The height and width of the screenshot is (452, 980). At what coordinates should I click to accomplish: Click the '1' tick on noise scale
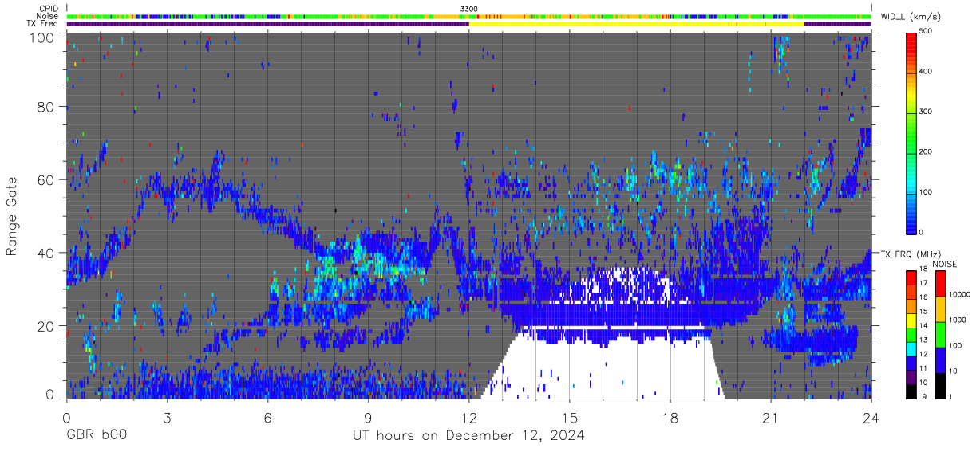click(952, 397)
